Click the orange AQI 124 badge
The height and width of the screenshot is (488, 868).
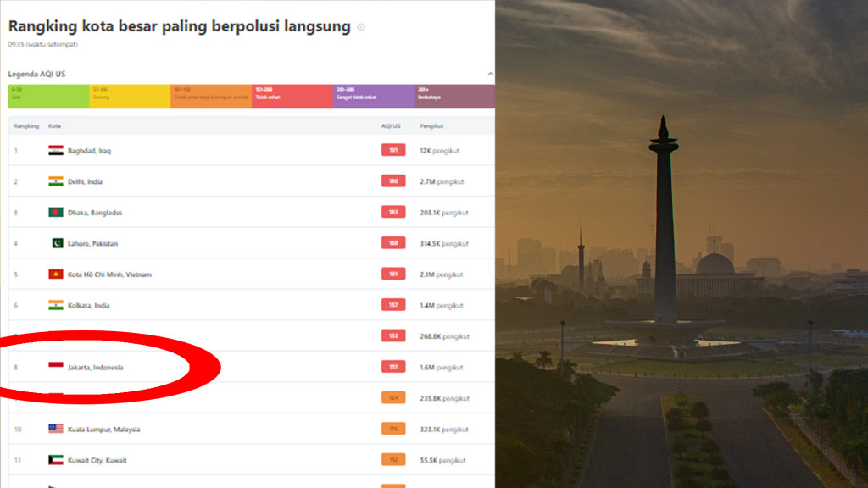pyautogui.click(x=393, y=398)
